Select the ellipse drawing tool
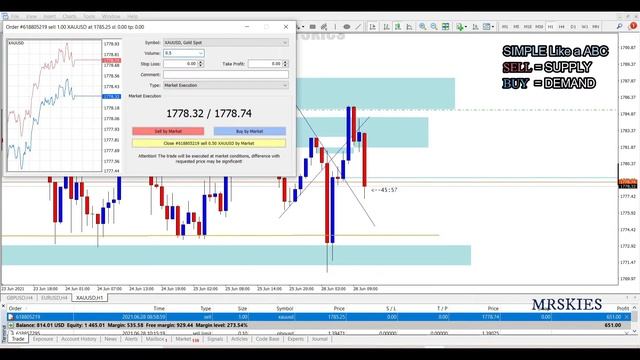Viewport: 640px width, 360px height. click(x=347, y=27)
